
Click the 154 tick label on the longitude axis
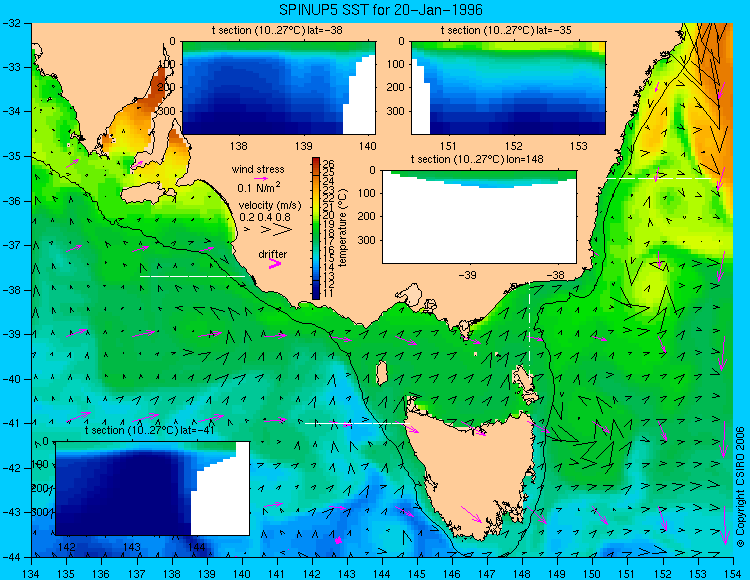[733, 573]
